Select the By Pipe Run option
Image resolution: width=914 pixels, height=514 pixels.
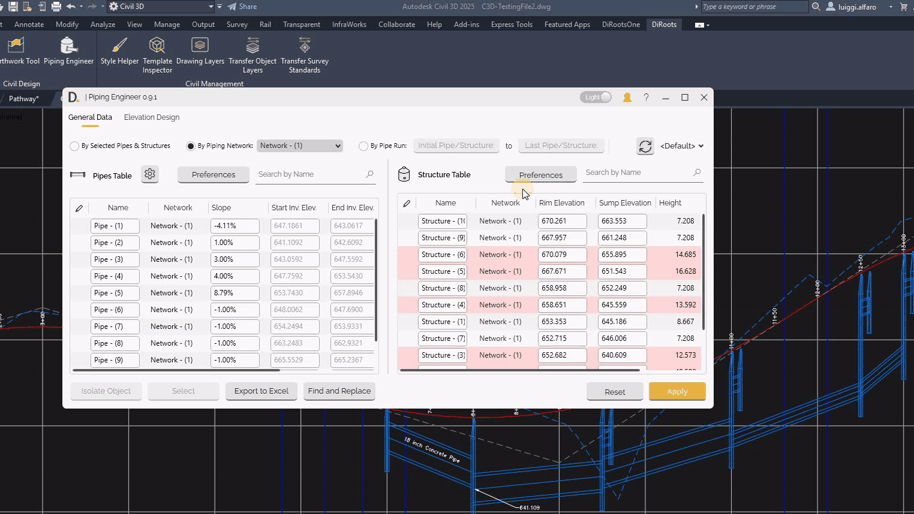[x=363, y=146]
